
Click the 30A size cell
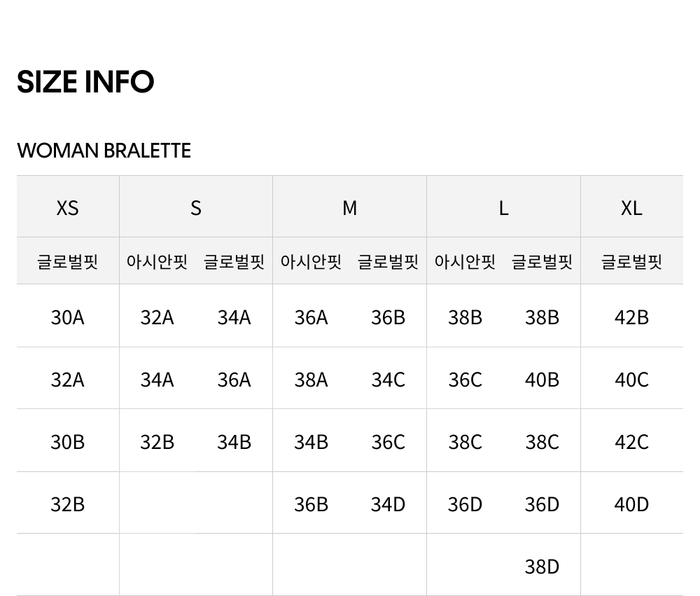[x=68, y=317]
